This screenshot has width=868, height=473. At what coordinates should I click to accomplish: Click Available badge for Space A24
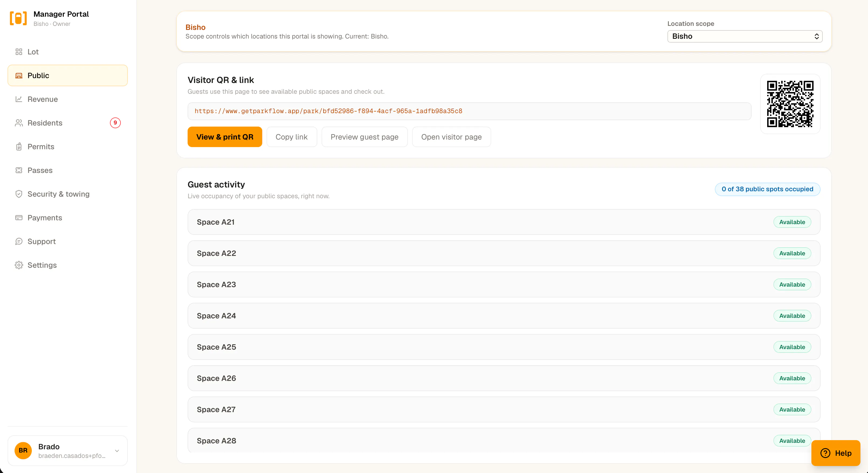pyautogui.click(x=792, y=316)
